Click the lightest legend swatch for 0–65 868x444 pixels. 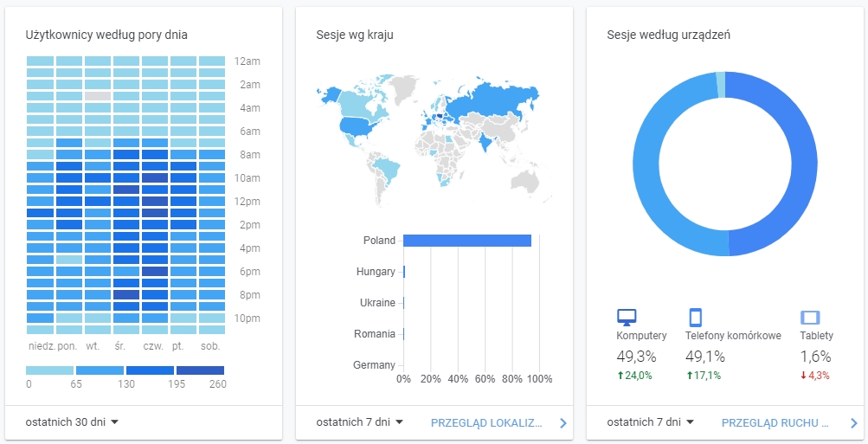50,370
